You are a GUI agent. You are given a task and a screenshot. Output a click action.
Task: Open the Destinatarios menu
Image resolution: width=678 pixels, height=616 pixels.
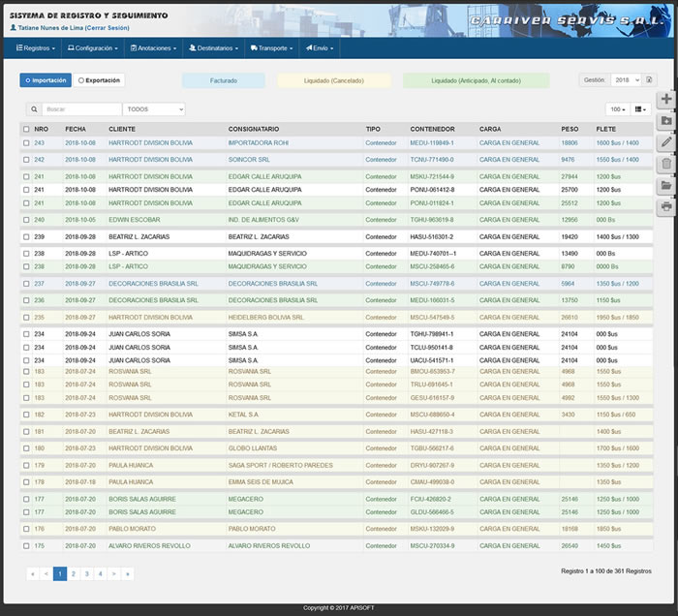point(214,48)
